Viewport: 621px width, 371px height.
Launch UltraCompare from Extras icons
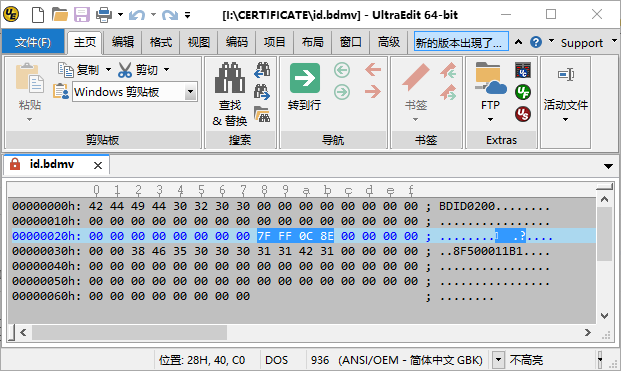coord(523,70)
